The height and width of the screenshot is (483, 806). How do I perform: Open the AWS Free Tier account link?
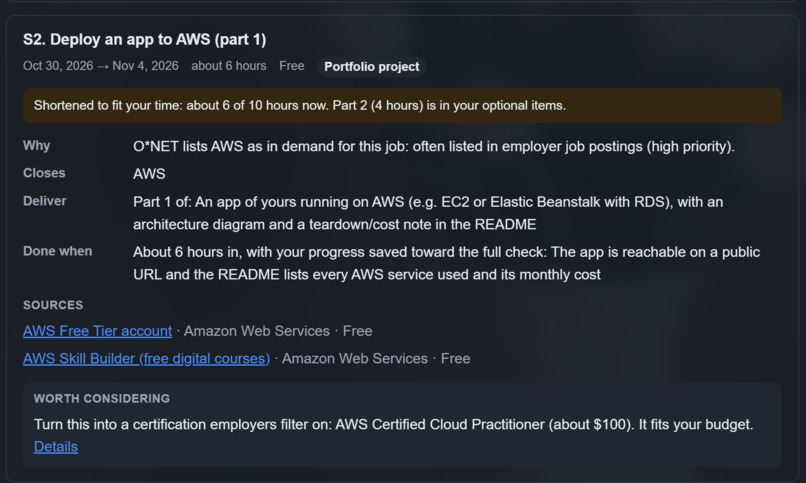point(97,331)
